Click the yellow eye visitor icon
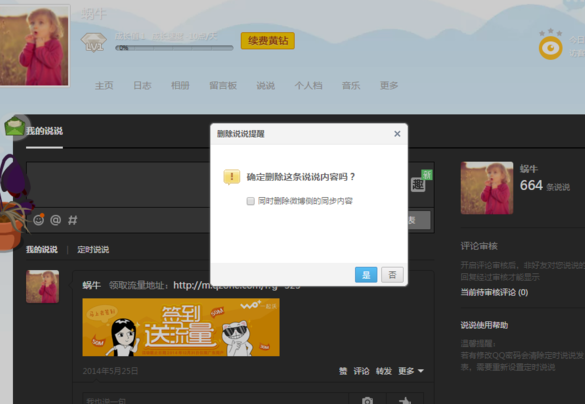The width and height of the screenshot is (585, 404). coord(550,48)
